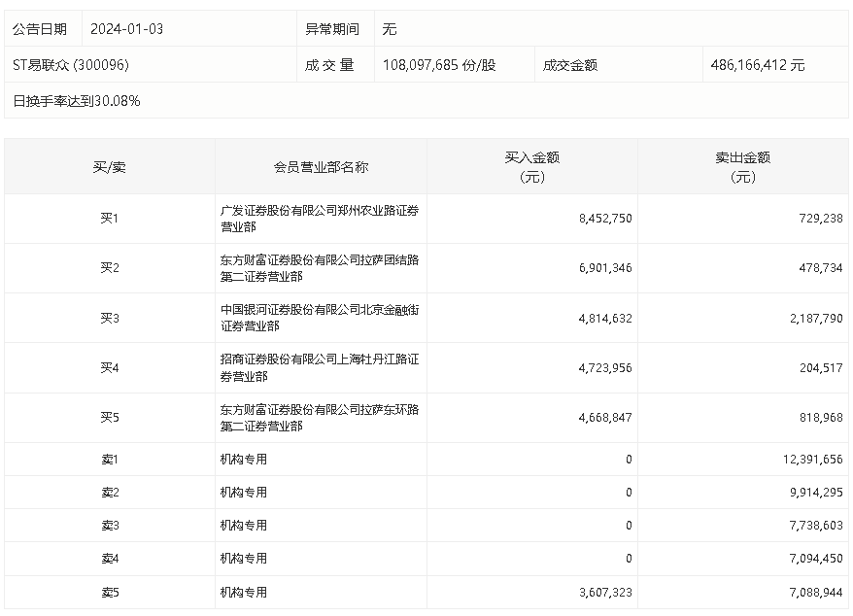The width and height of the screenshot is (853, 616).
Task: Click the 卖出金额 column header
Action: point(742,166)
